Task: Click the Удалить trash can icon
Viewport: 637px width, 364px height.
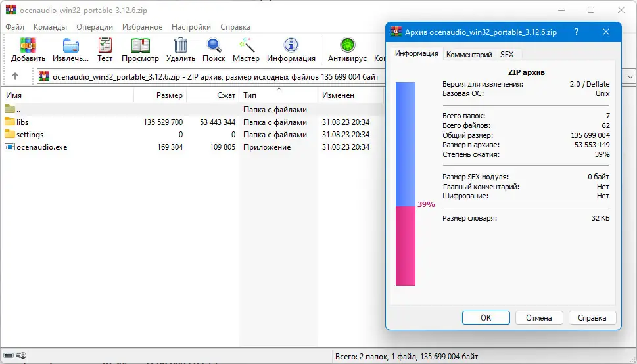Action: click(181, 45)
